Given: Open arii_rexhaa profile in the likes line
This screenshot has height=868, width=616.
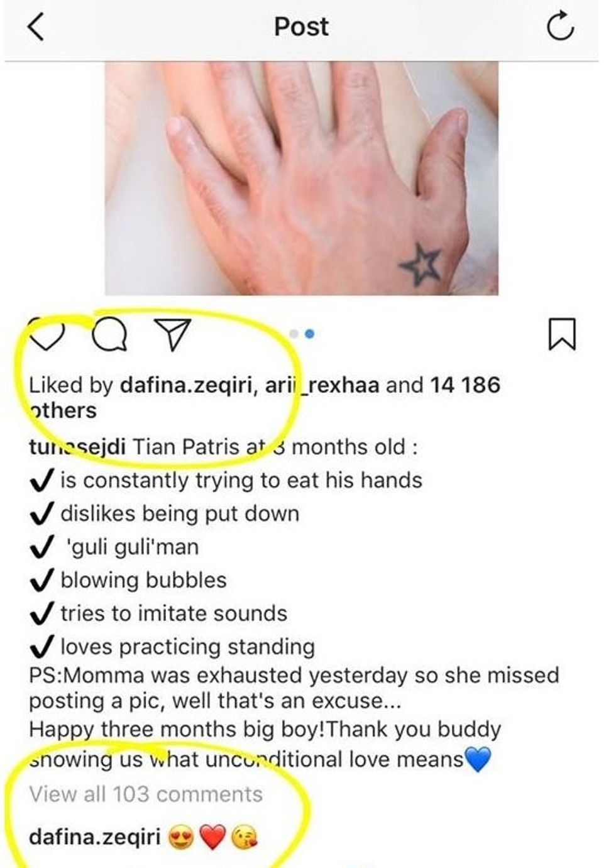Looking at the screenshot, I should (x=322, y=385).
